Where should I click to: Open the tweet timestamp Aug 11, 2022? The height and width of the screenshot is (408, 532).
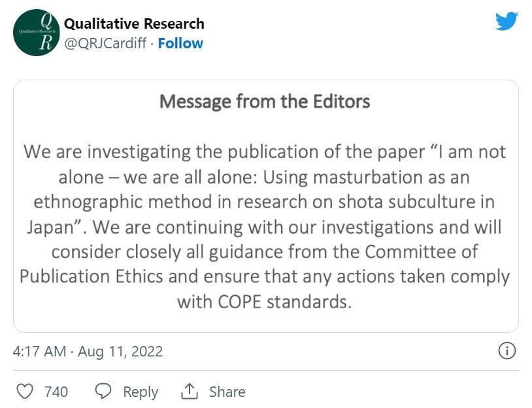[x=120, y=351]
